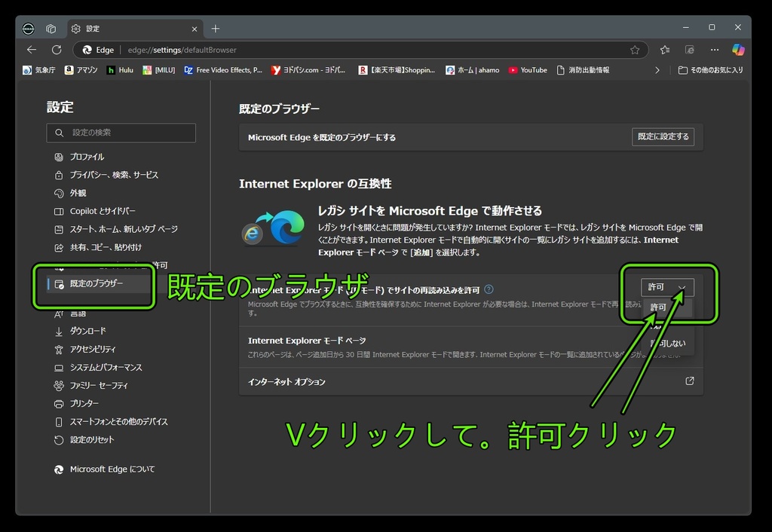772x532 pixels.
Task: Click the Internet Explorer の互換性 heading
Action: pos(315,184)
